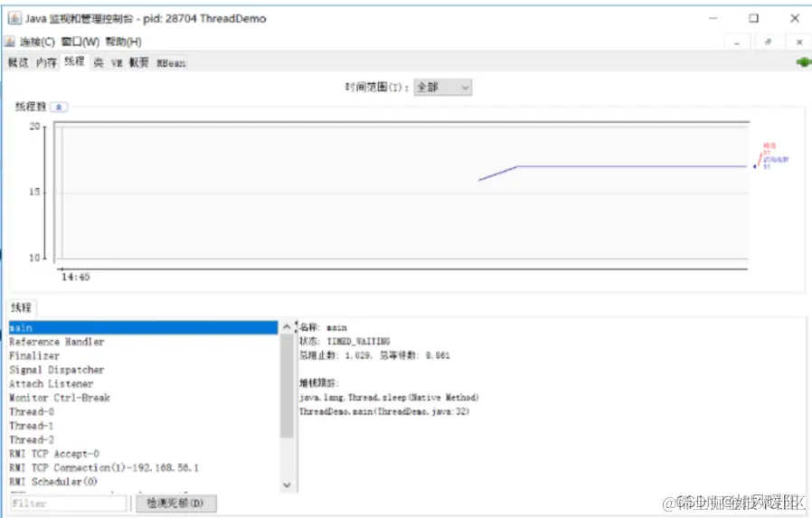This screenshot has width=812, height=518.
Task: Close the inner internal frame
Action: [x=799, y=42]
